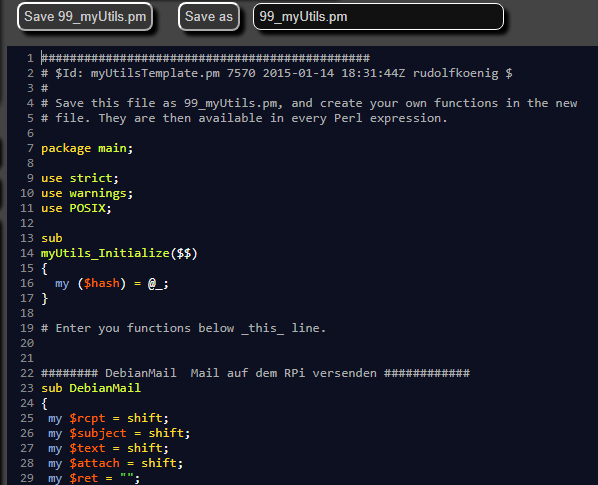Focus the 99_myUtils.pm filename field
This screenshot has width=598, height=485.
pos(378,17)
